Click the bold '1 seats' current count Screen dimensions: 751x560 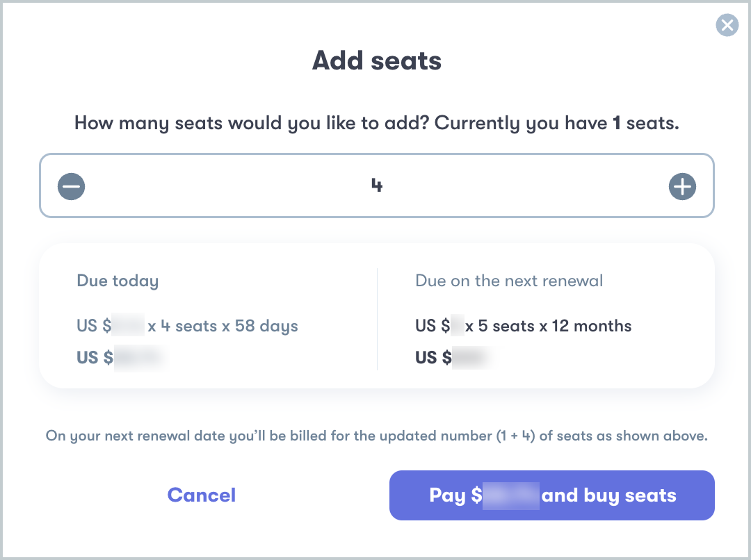click(645, 123)
